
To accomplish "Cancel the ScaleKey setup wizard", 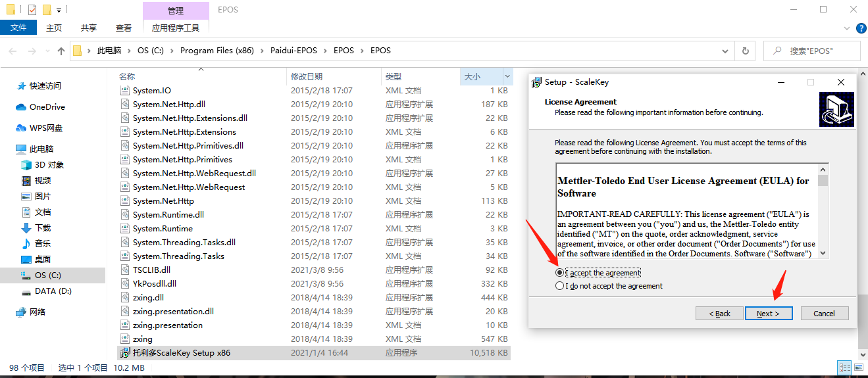I will click(x=824, y=314).
